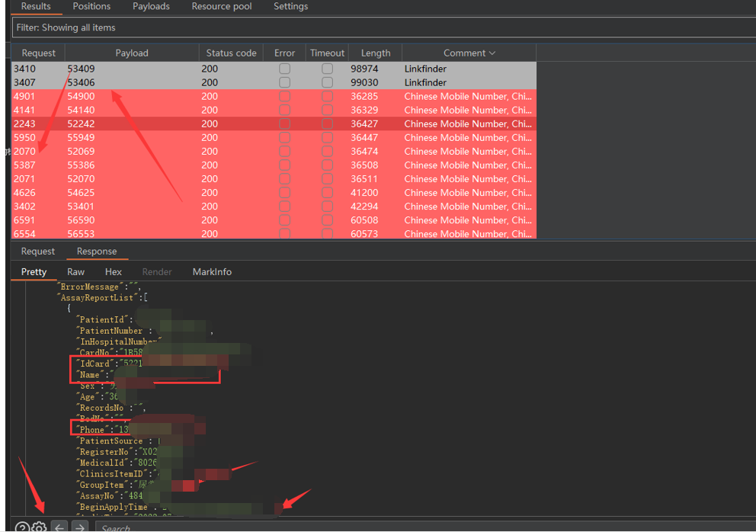
Task: Go to next search match arrow
Action: click(79, 527)
